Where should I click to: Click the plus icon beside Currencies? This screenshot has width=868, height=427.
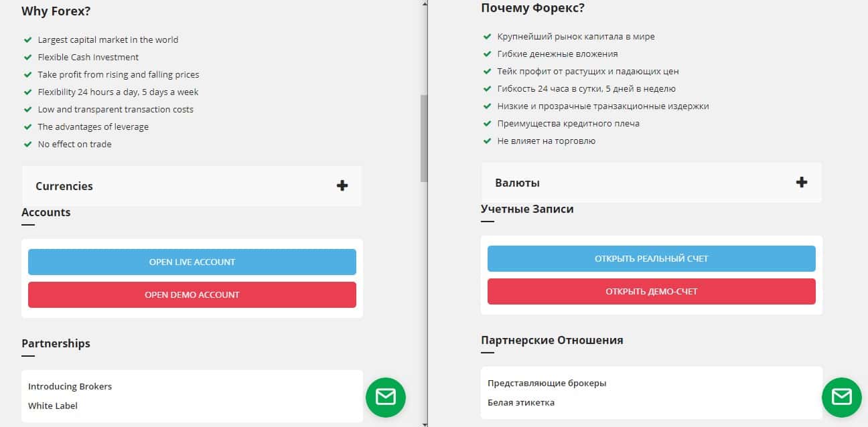click(342, 186)
